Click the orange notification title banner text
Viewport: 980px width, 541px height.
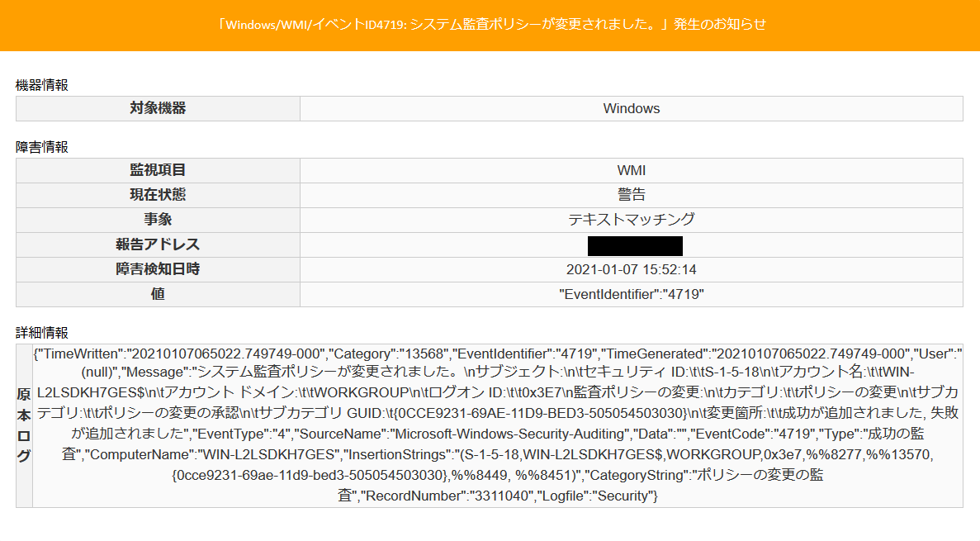click(x=491, y=25)
